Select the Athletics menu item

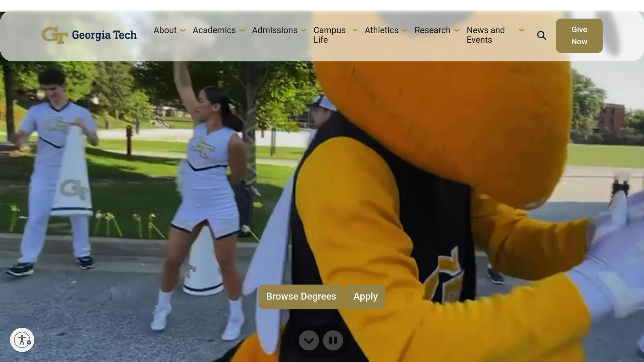[381, 30]
